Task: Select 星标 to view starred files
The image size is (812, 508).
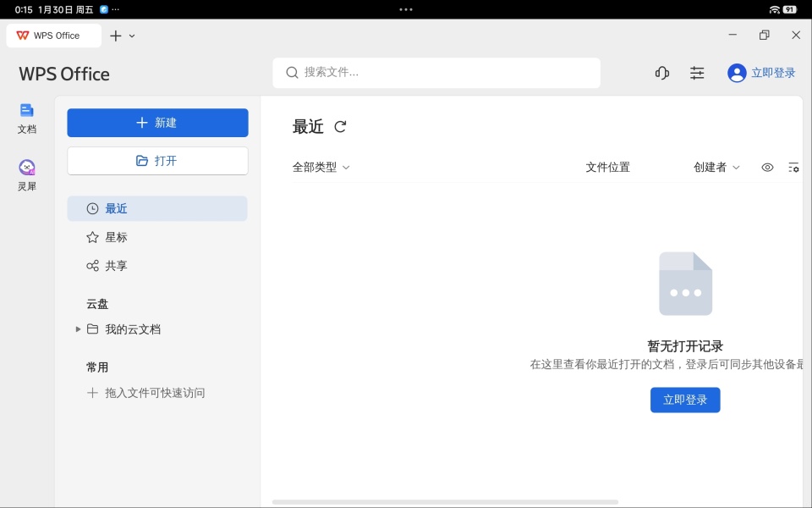Action: click(117, 236)
